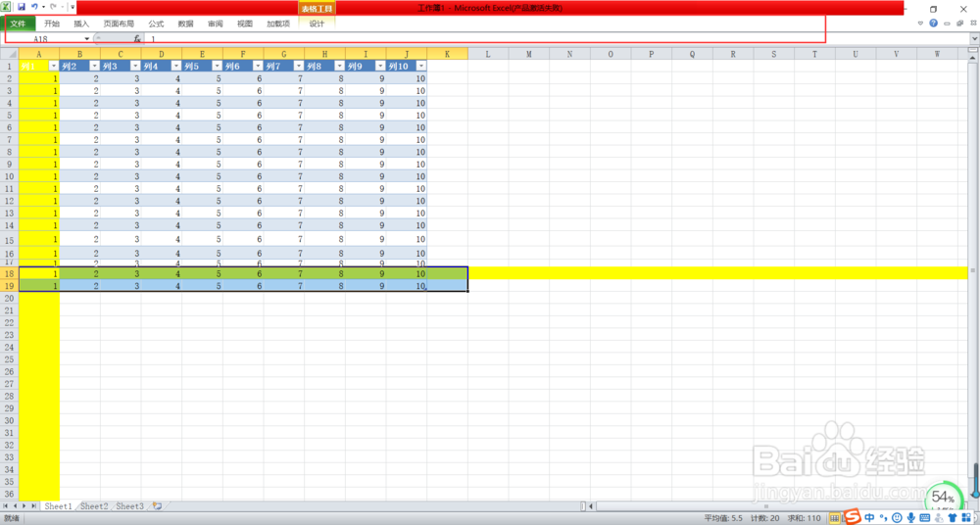
Task: Open the 文件 (File) tab
Action: pos(18,24)
